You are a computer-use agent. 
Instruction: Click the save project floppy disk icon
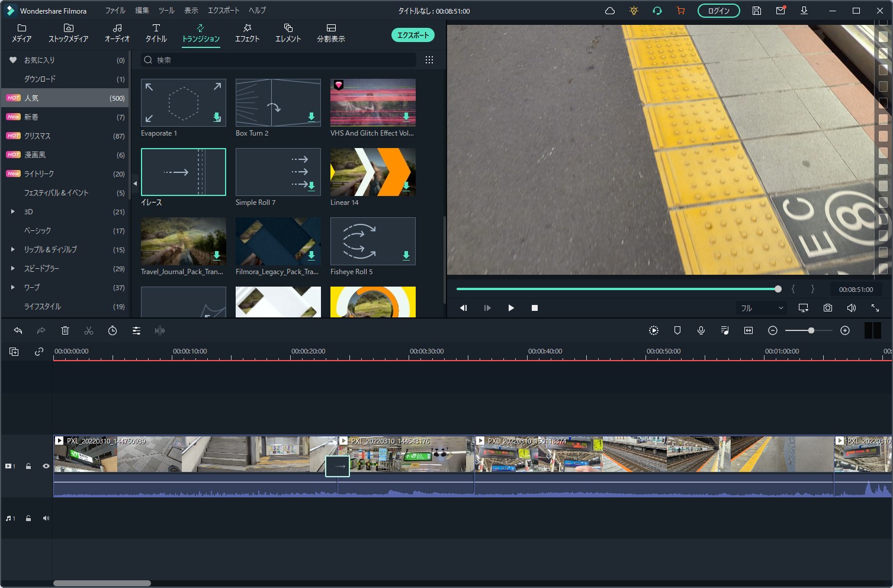click(756, 11)
